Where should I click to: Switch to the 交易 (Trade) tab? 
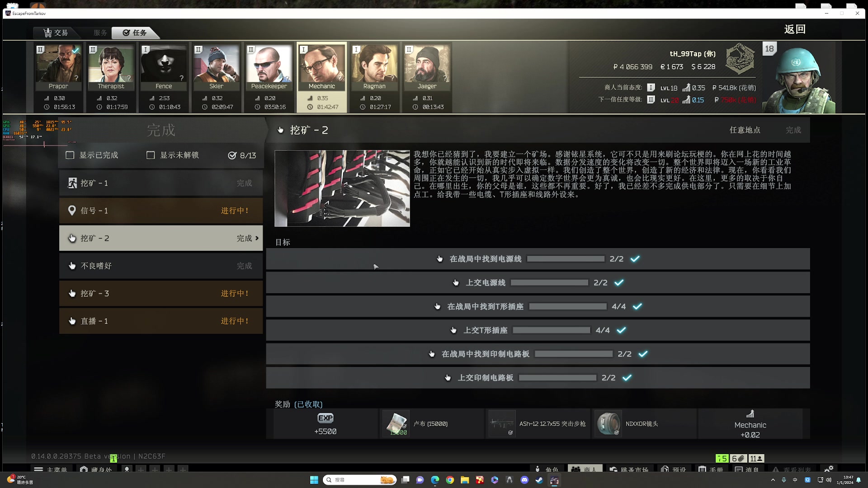click(x=56, y=33)
